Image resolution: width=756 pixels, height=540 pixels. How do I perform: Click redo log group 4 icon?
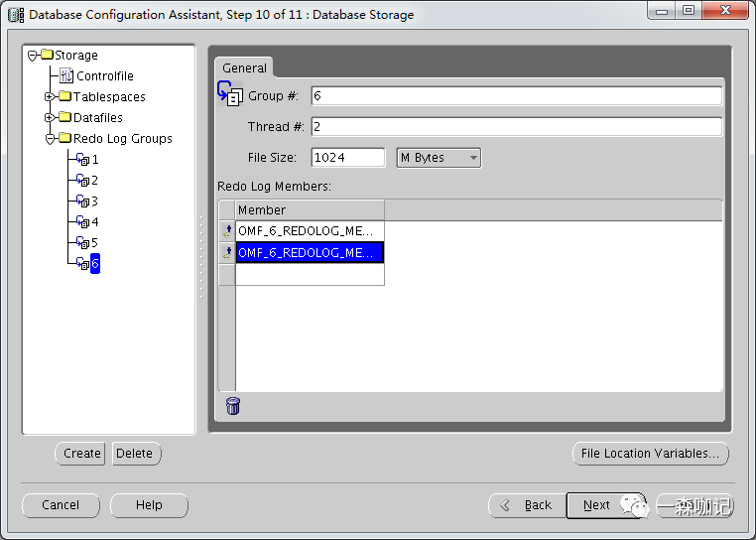[83, 221]
